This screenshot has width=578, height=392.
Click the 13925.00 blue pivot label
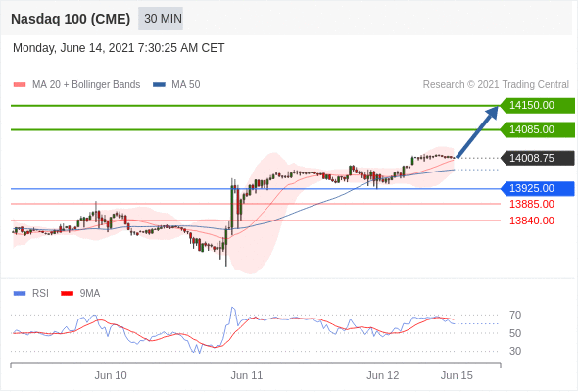point(537,188)
